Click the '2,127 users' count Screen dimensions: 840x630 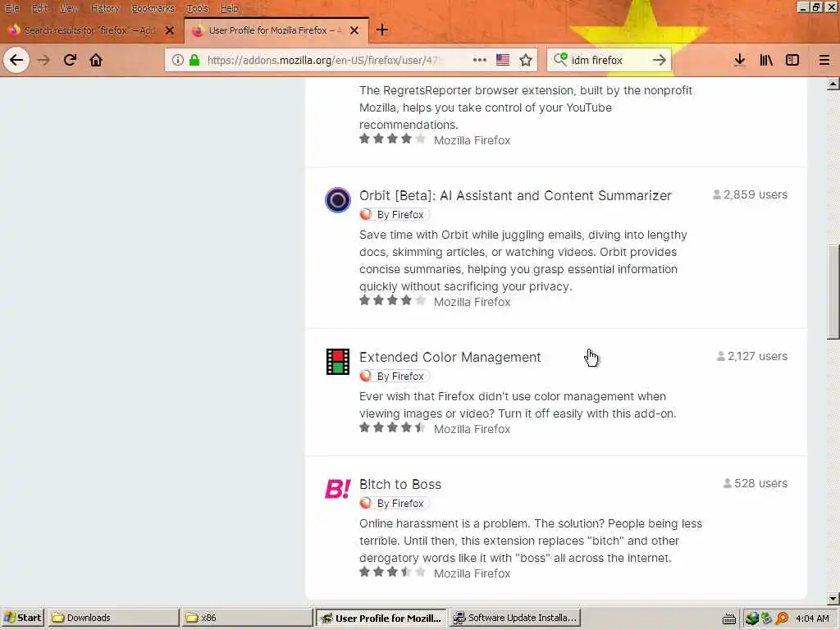[752, 356]
